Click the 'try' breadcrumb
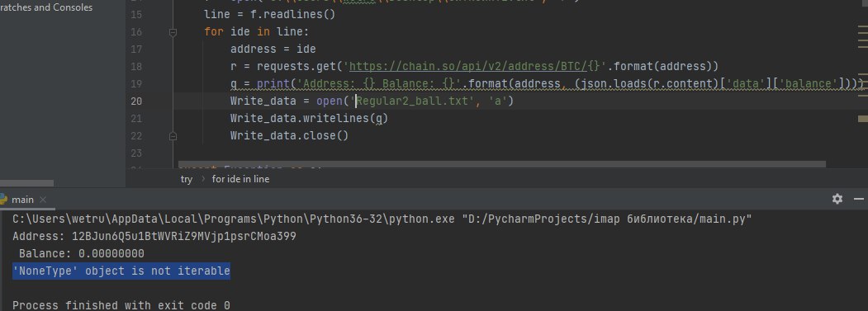 pyautogui.click(x=187, y=179)
